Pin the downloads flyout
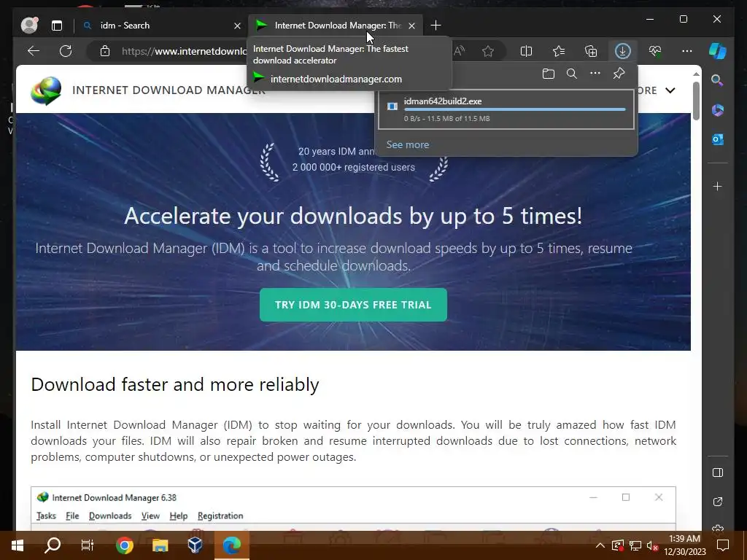 [619, 74]
